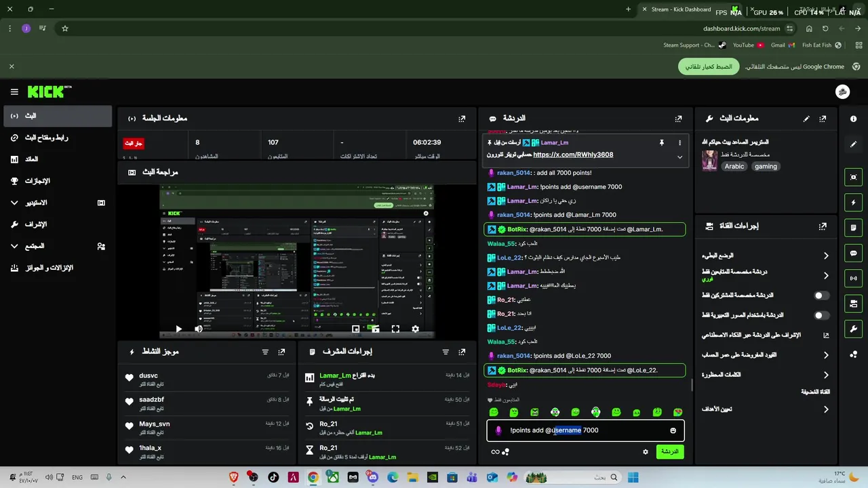
Task: Mute the stream preview volume
Action: click(x=199, y=329)
